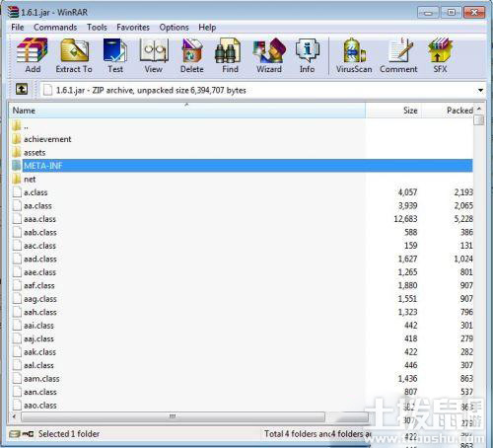Select the META-INF folder

pos(243,166)
